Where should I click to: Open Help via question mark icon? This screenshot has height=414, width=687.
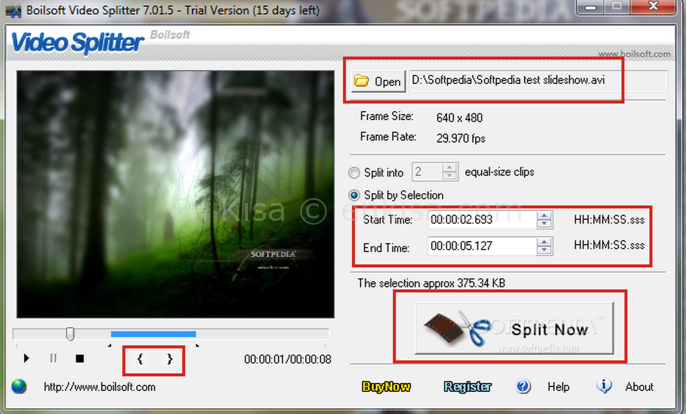coord(523,386)
